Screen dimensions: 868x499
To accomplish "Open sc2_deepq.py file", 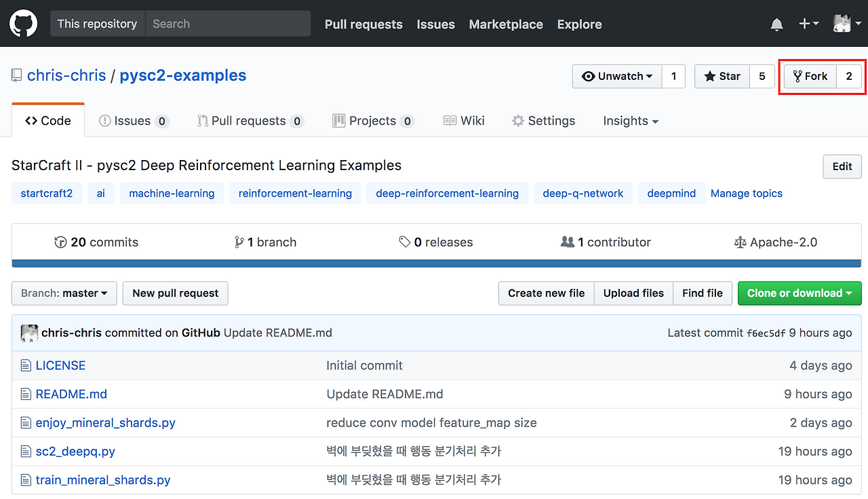I will click(x=75, y=451).
